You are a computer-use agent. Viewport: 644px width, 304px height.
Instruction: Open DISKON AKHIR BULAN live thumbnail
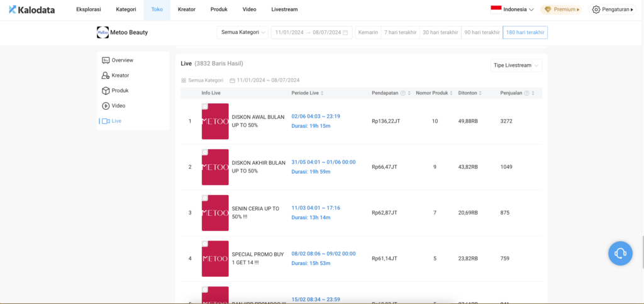(x=215, y=167)
